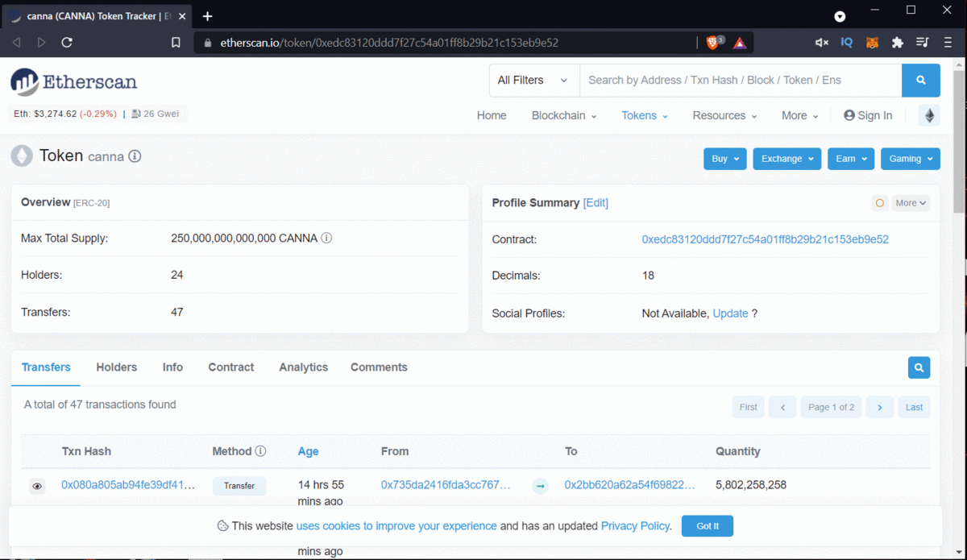Click the cookies experience link
Image resolution: width=967 pixels, height=560 pixels.
396,526
